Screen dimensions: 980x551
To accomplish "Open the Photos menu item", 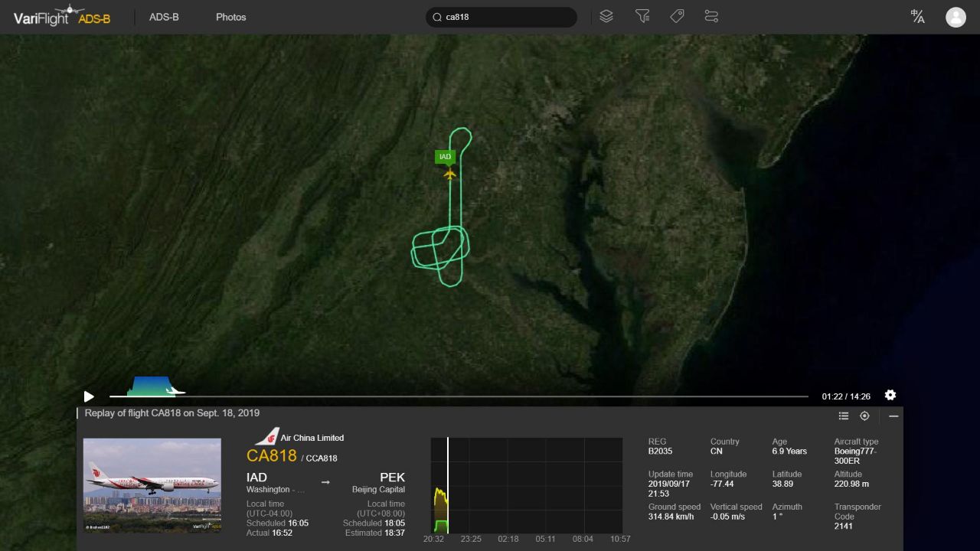I will click(231, 17).
